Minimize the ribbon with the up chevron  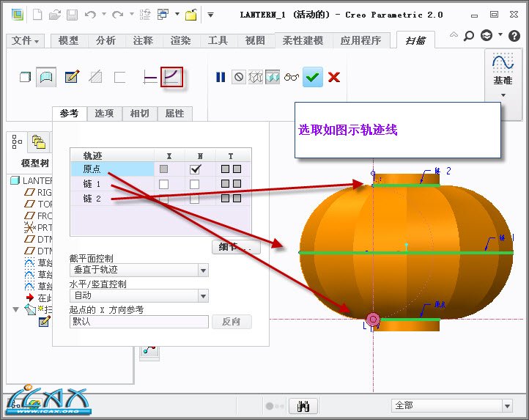(x=454, y=34)
